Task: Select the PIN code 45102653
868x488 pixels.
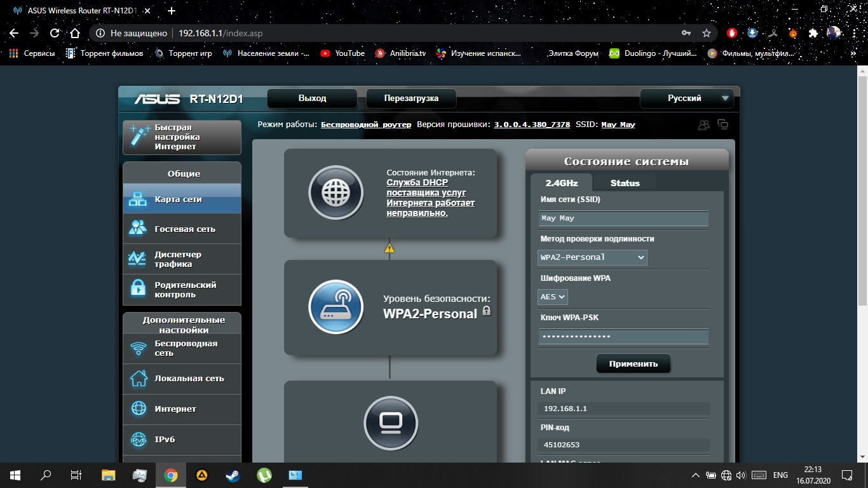Action: tap(562, 445)
